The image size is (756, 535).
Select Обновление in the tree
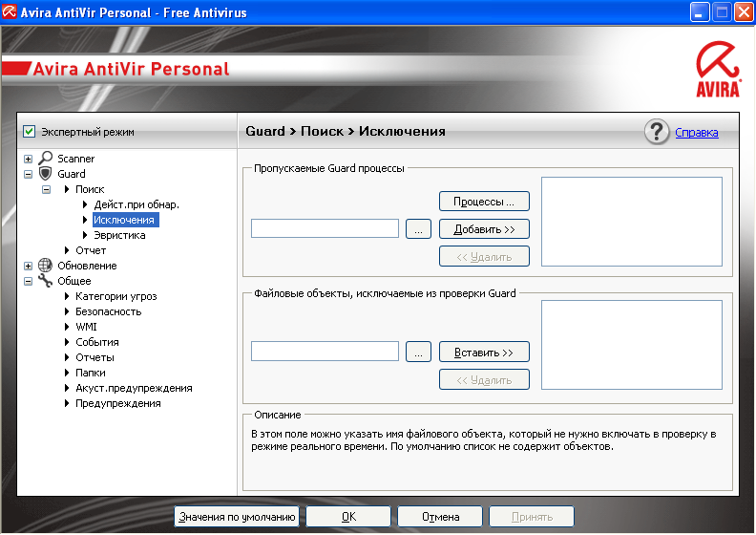point(87,266)
